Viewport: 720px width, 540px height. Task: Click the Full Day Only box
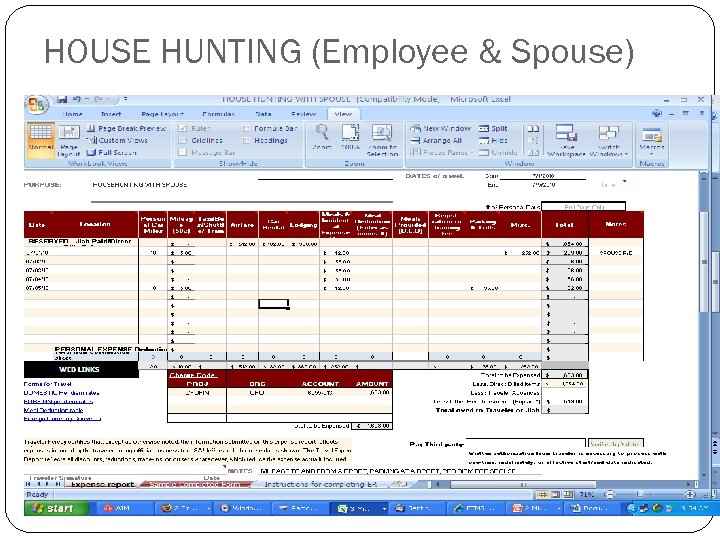(x=584, y=207)
